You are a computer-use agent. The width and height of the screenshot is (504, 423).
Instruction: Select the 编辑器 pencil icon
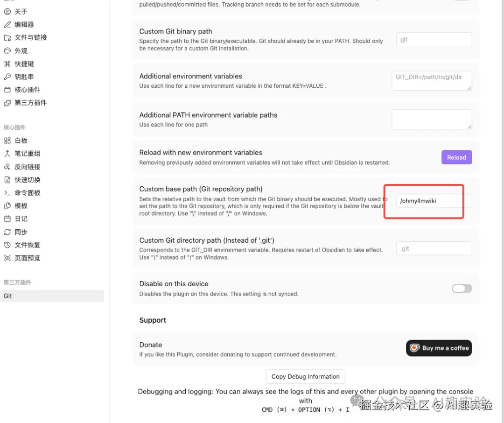coord(7,24)
